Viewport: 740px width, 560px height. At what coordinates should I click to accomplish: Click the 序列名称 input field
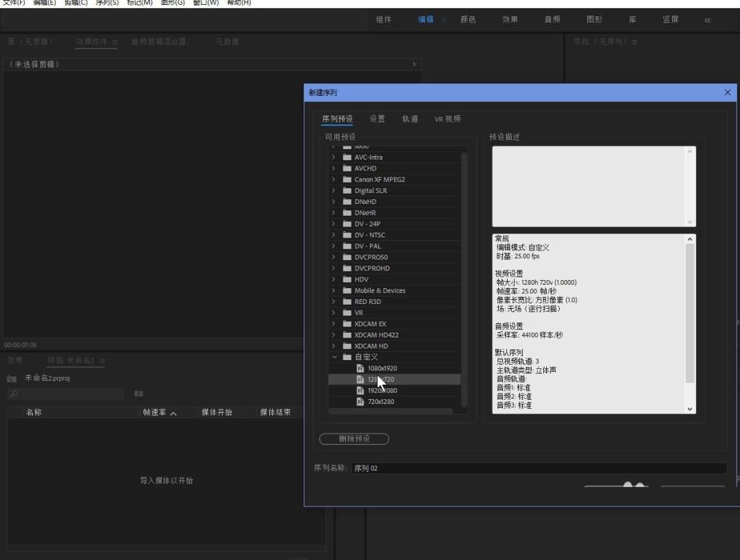[539, 468]
